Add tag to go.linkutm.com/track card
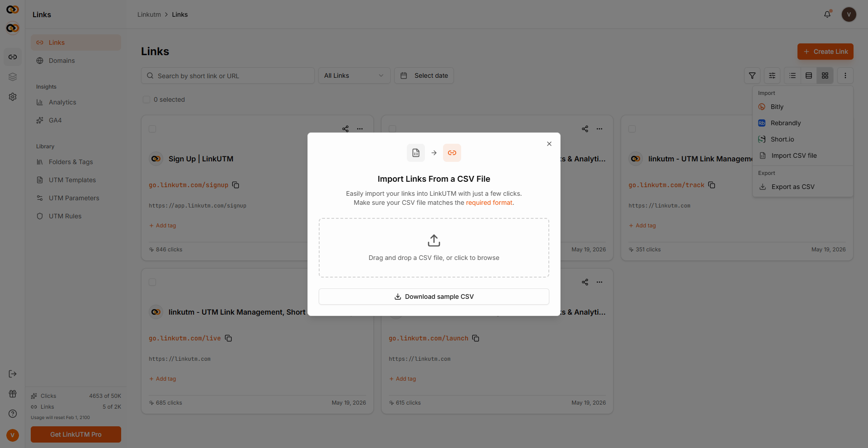The width and height of the screenshot is (868, 448). point(642,226)
